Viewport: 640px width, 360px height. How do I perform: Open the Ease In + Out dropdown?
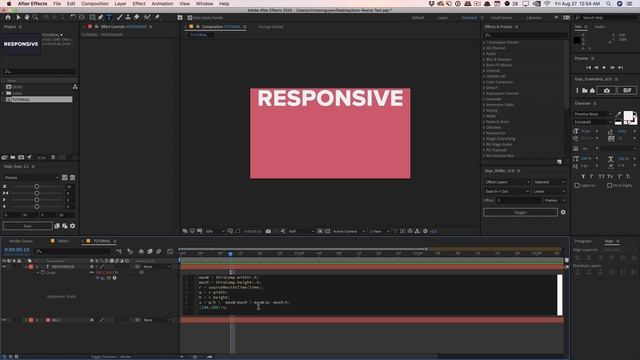click(x=507, y=191)
